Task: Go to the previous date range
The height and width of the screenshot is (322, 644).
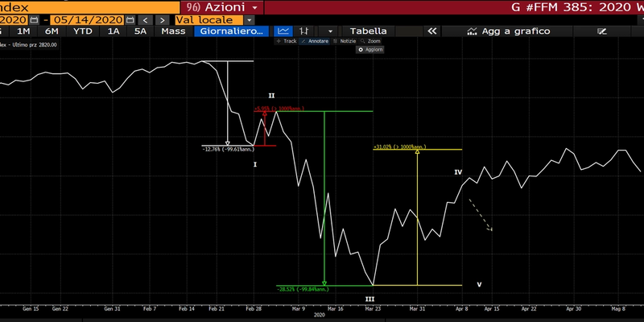Action: pos(146,20)
